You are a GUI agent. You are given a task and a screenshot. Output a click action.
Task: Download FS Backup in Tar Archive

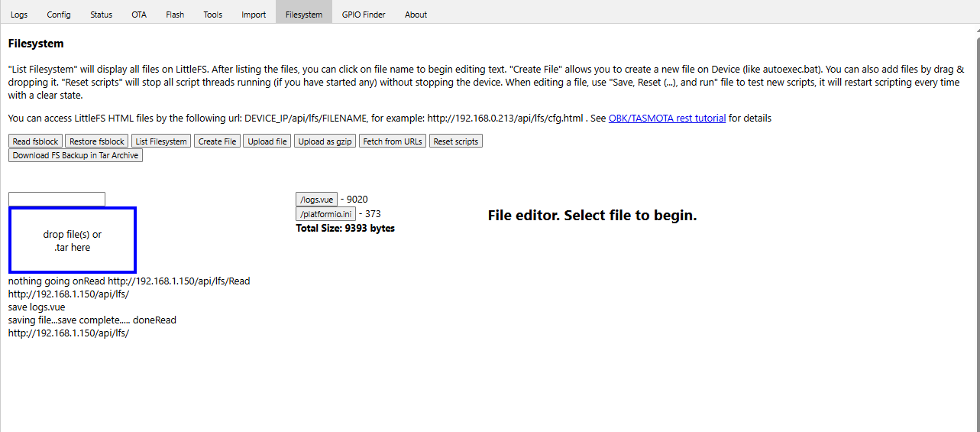76,155
